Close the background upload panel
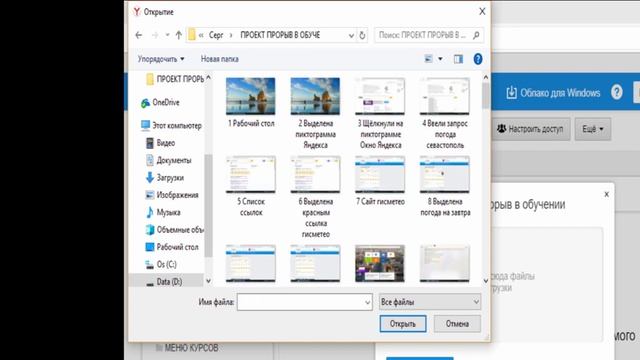This screenshot has width=640, height=360. click(x=607, y=194)
